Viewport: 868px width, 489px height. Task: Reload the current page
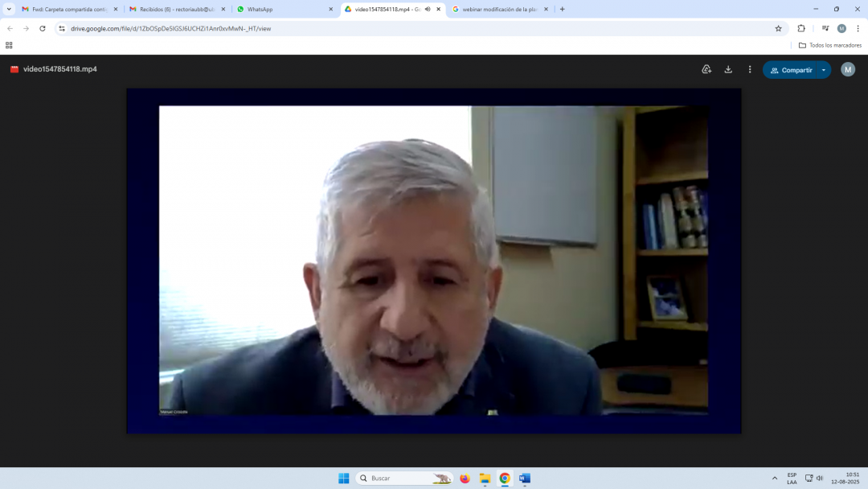[x=43, y=28]
